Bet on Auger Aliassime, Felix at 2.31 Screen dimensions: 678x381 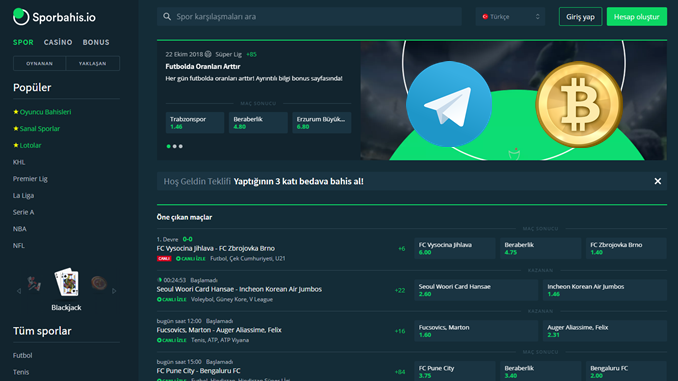pyautogui.click(x=605, y=331)
